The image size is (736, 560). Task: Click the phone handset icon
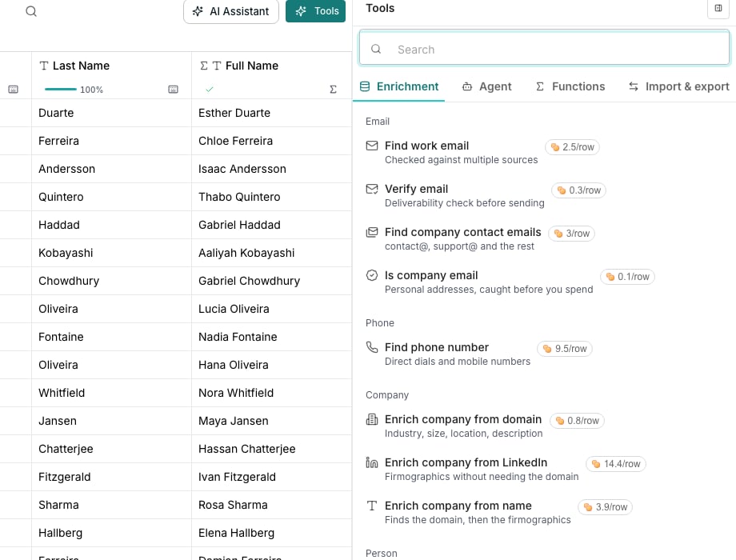point(372,347)
